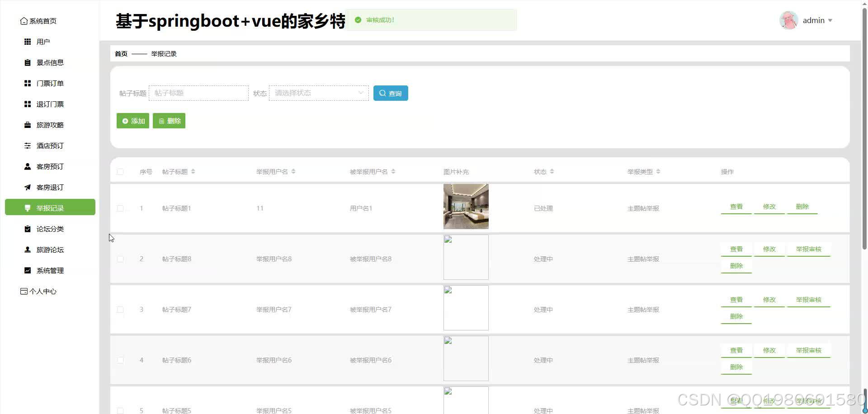Check the box for row 帖子标题8
The height and width of the screenshot is (414, 868).
[x=120, y=259]
